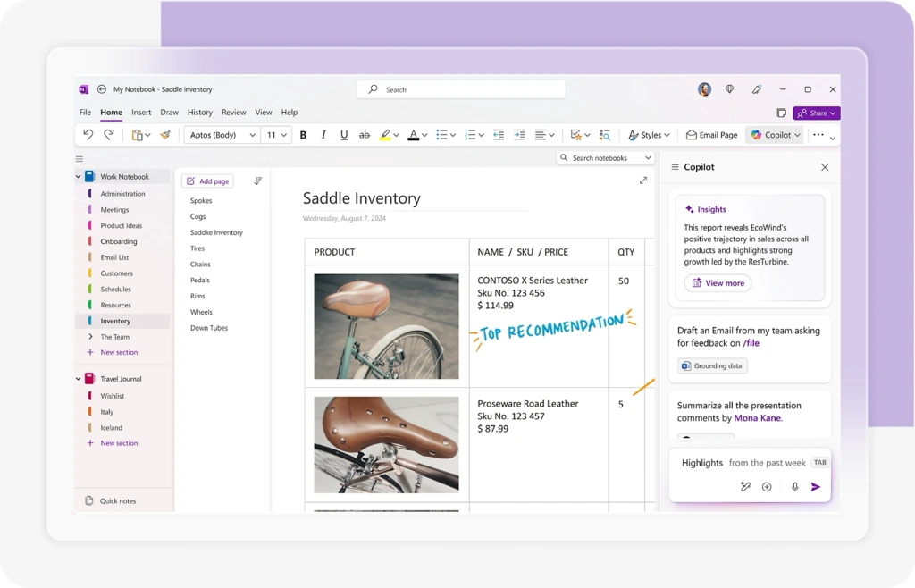
Task: Click the Copilot ribbon button
Action: pos(776,135)
